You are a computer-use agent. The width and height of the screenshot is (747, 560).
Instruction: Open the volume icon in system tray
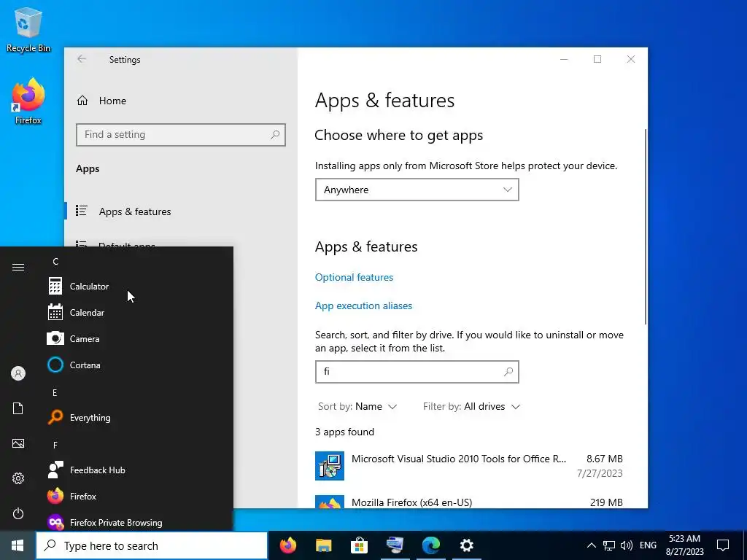[627, 545]
